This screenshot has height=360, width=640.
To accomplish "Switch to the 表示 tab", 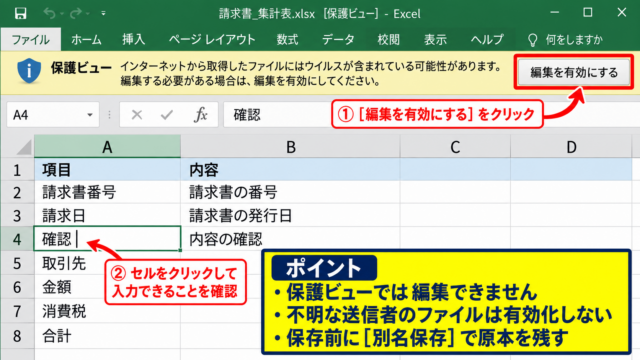I will pos(435,40).
